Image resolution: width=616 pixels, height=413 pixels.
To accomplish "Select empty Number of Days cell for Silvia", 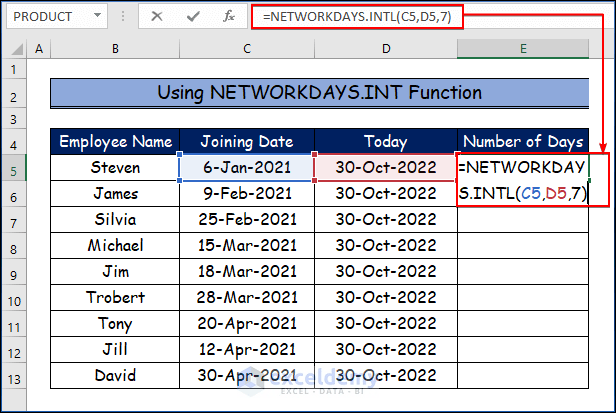I will tap(523, 219).
